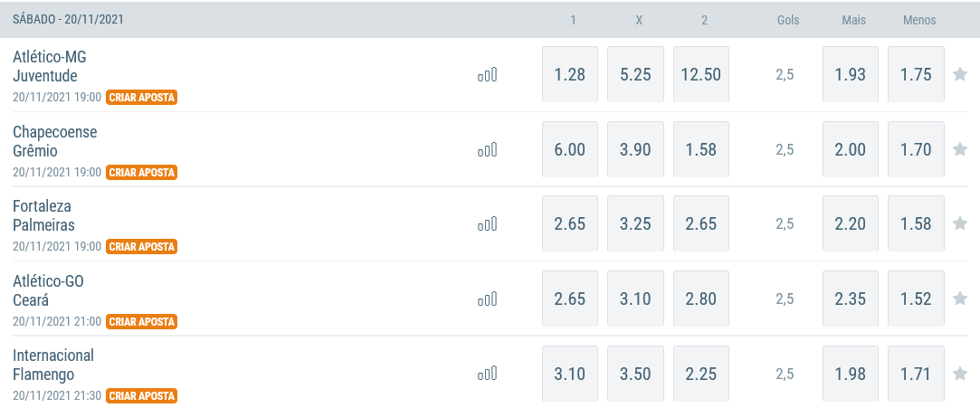Select home win odds 1.28 for Atlético-MG
Image resolution: width=980 pixels, height=408 pixels.
(x=570, y=74)
